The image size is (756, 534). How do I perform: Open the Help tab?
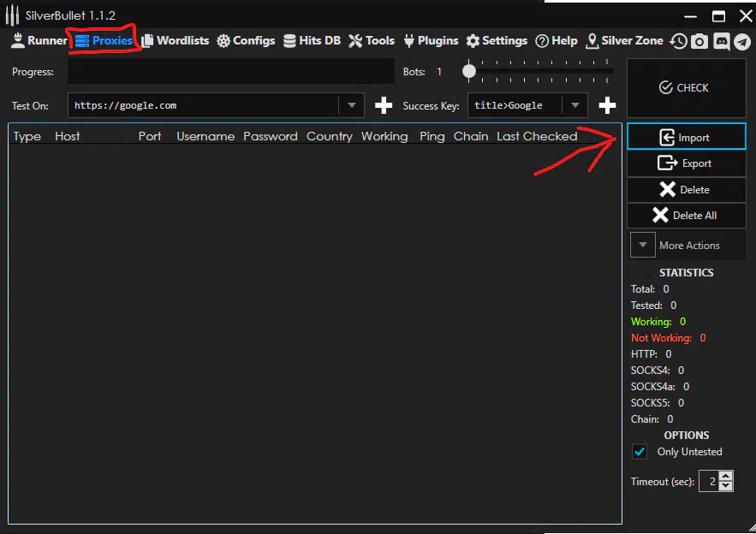tap(557, 40)
